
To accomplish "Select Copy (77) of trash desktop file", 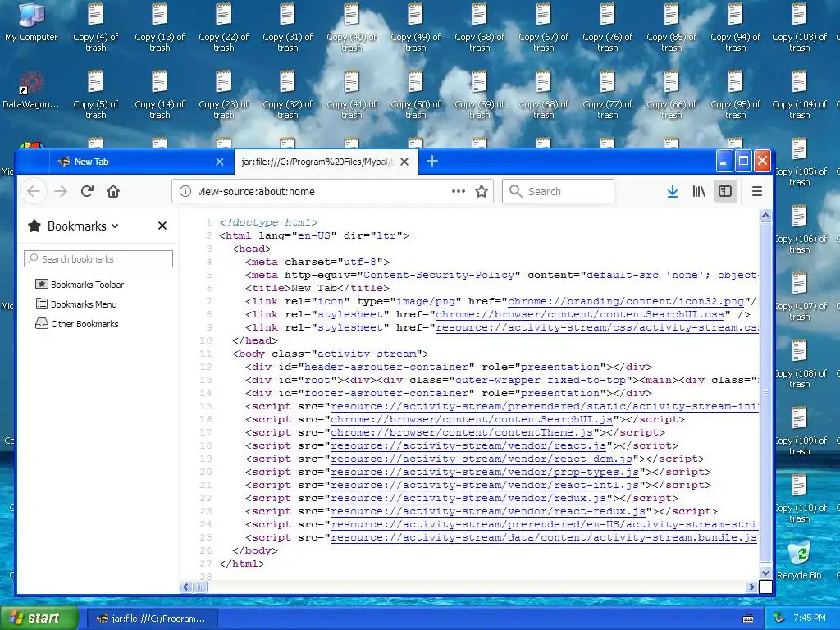I will (608, 94).
